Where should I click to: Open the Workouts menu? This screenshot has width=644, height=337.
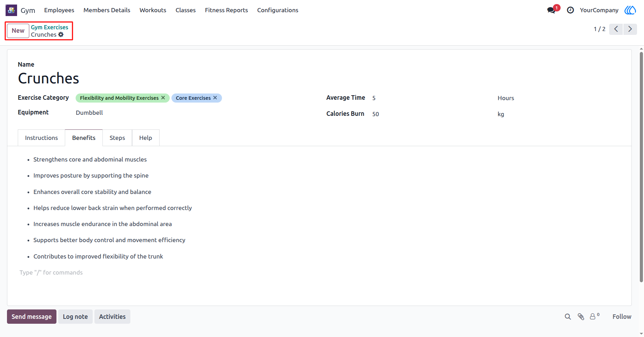153,10
